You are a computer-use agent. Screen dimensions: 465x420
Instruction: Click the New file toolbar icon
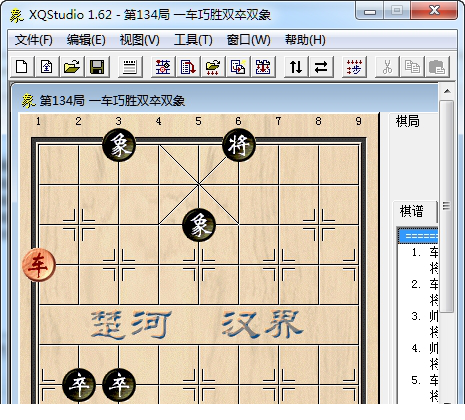22,67
